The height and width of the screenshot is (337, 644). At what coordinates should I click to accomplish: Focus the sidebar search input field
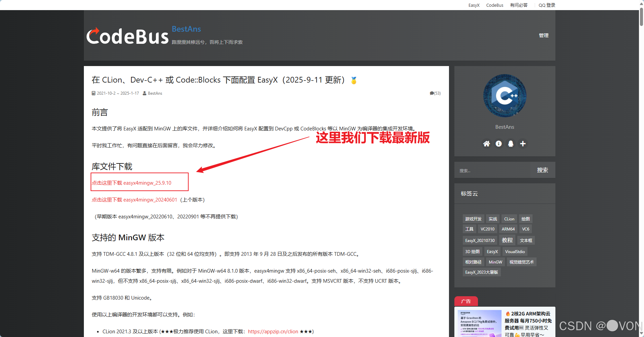tap(492, 170)
